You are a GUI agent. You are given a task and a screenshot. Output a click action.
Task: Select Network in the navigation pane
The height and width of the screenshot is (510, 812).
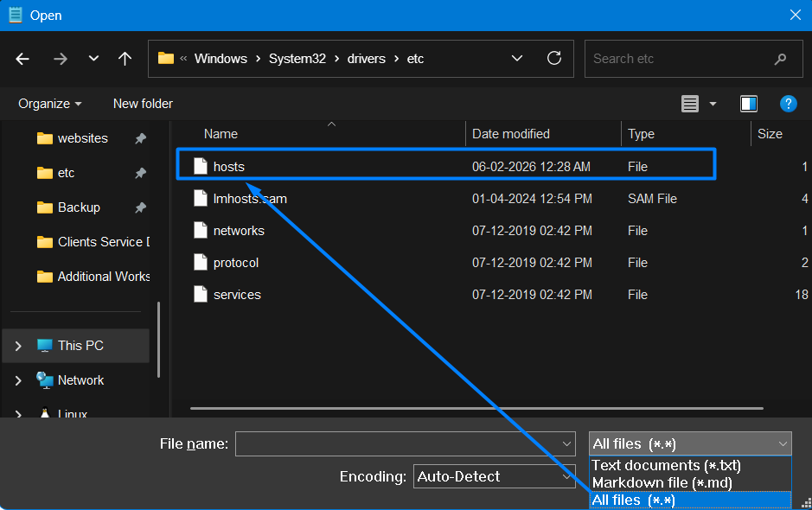79,379
